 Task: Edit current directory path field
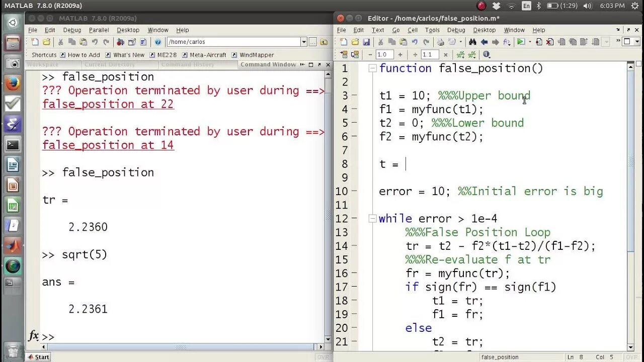(233, 42)
